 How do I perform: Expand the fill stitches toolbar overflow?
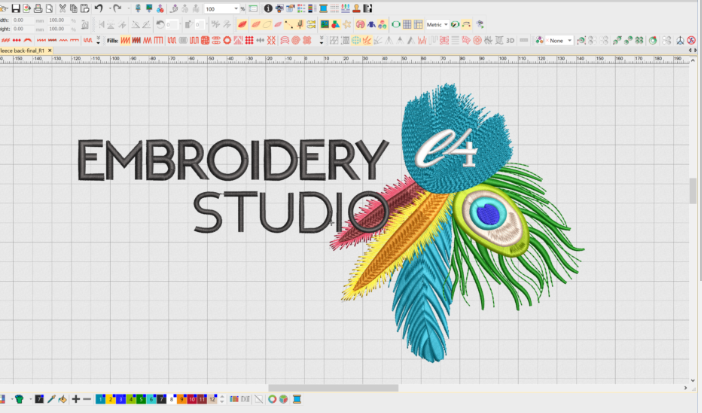[321, 41]
